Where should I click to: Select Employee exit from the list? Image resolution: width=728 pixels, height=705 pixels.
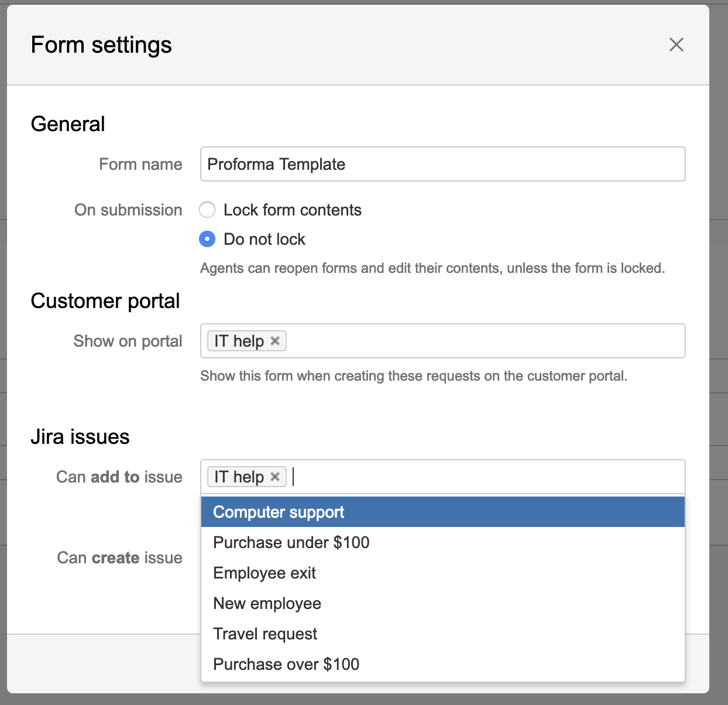coord(265,573)
